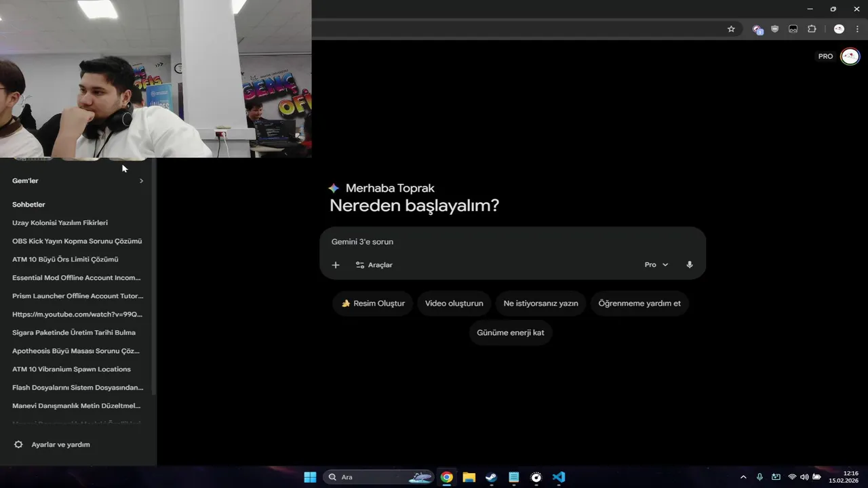This screenshot has height=488, width=868.
Task: Click the tray volume speaker icon
Action: click(x=804, y=477)
